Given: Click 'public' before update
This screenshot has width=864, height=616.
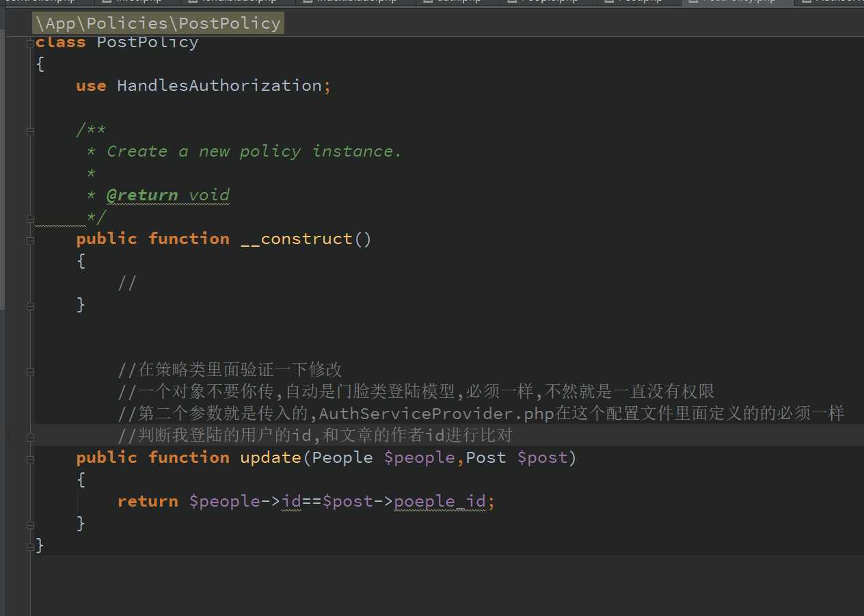Looking at the screenshot, I should 107,457.
